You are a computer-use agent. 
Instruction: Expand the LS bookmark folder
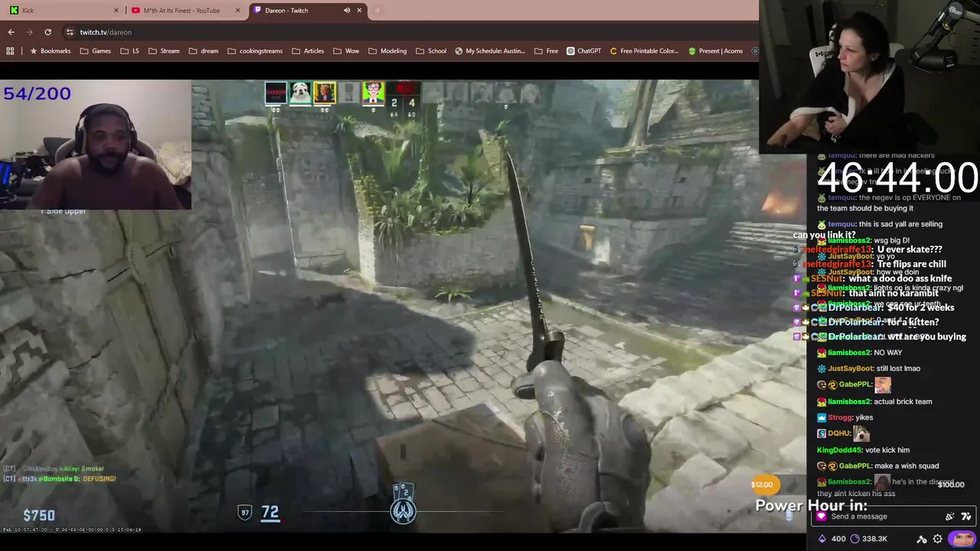tap(130, 51)
